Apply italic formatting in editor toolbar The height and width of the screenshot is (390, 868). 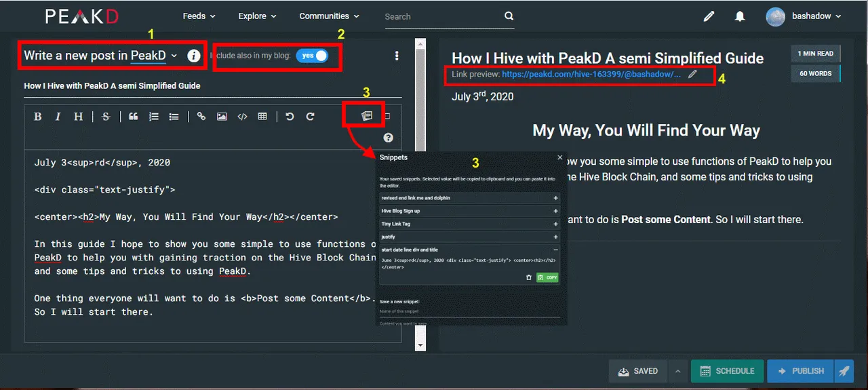58,117
